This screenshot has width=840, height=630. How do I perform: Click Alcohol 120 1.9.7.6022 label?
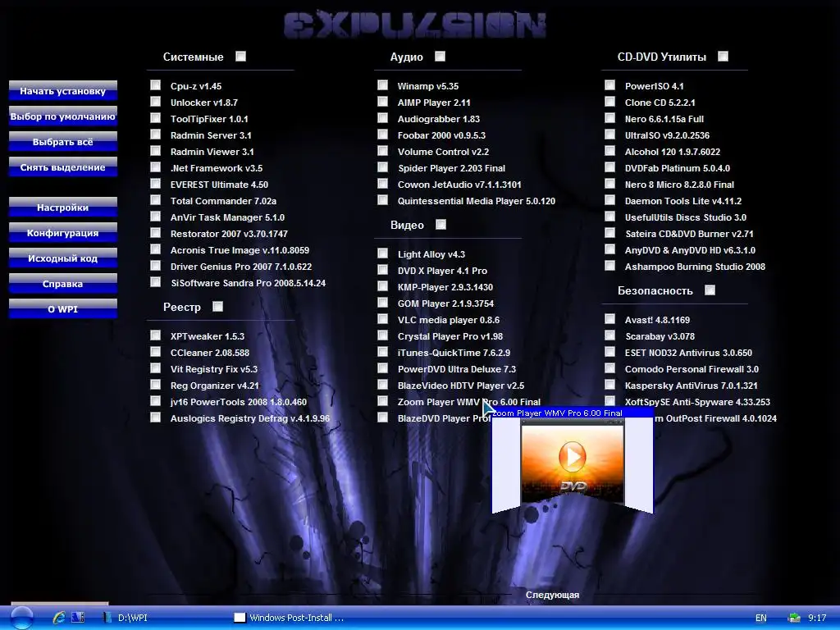click(673, 152)
